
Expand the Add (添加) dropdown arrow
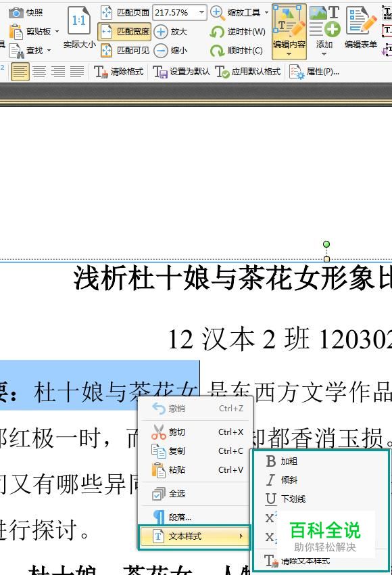pyautogui.click(x=324, y=54)
